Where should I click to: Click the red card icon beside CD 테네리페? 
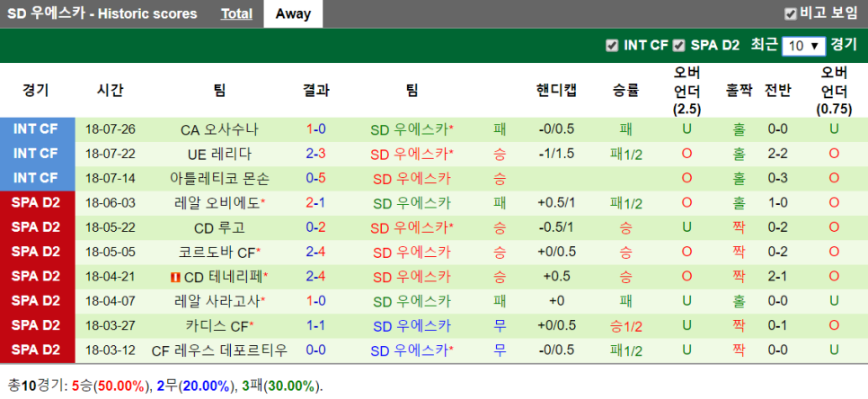[x=175, y=277]
